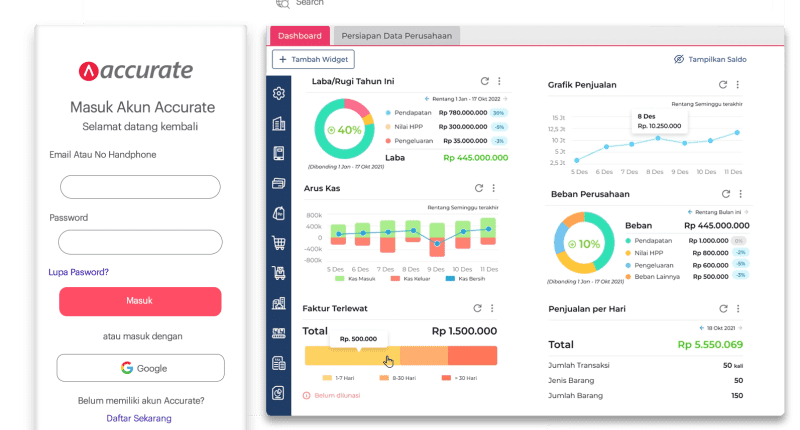This screenshot has width=800, height=430.
Task: Refresh the Beban Perusahaan widget
Action: coord(725,194)
